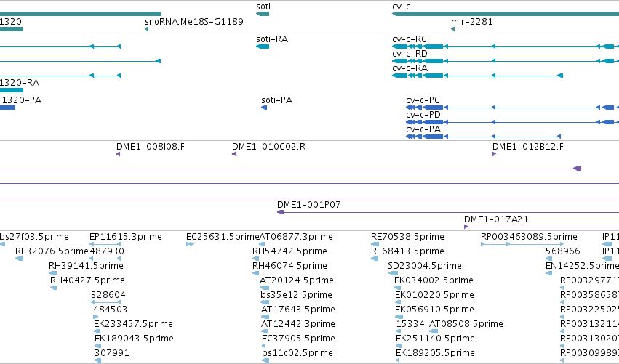Click the cv-c gene label

(x=401, y=7)
